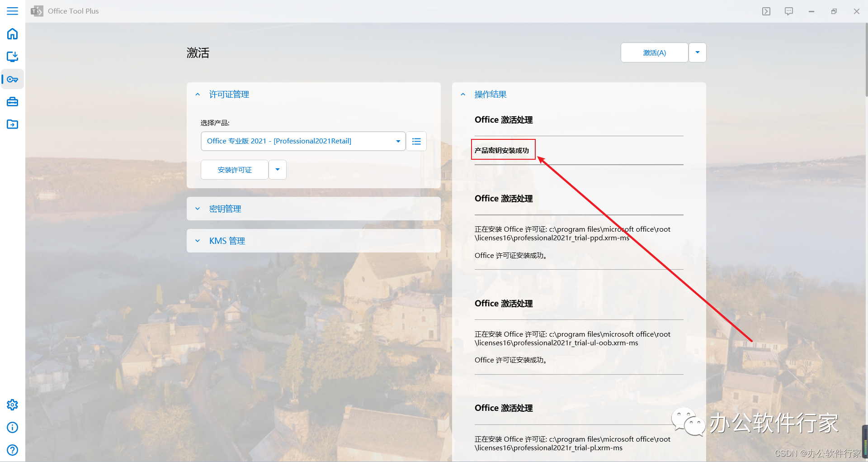Go to Home page in sidebar
The height and width of the screenshot is (462, 868).
tap(13, 34)
